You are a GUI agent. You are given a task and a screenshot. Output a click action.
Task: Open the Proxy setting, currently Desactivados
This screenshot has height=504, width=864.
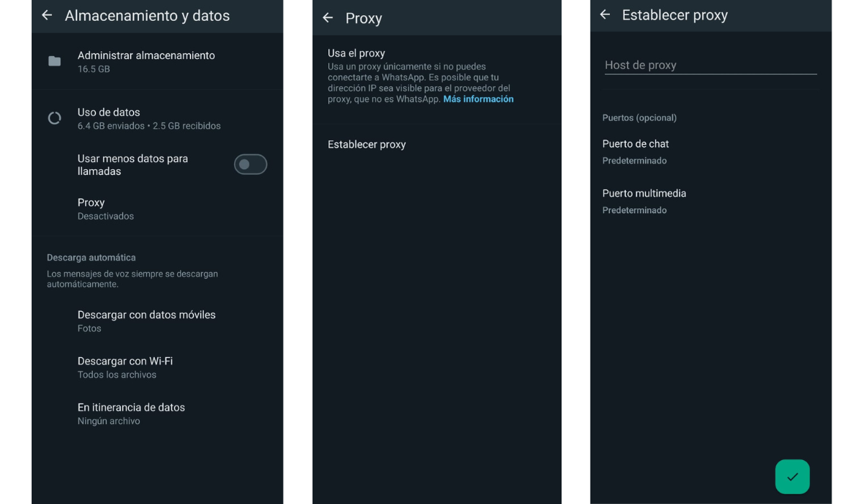(105, 209)
